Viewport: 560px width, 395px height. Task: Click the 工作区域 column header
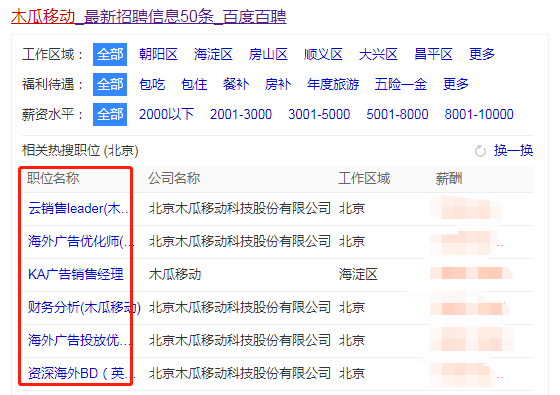click(364, 178)
